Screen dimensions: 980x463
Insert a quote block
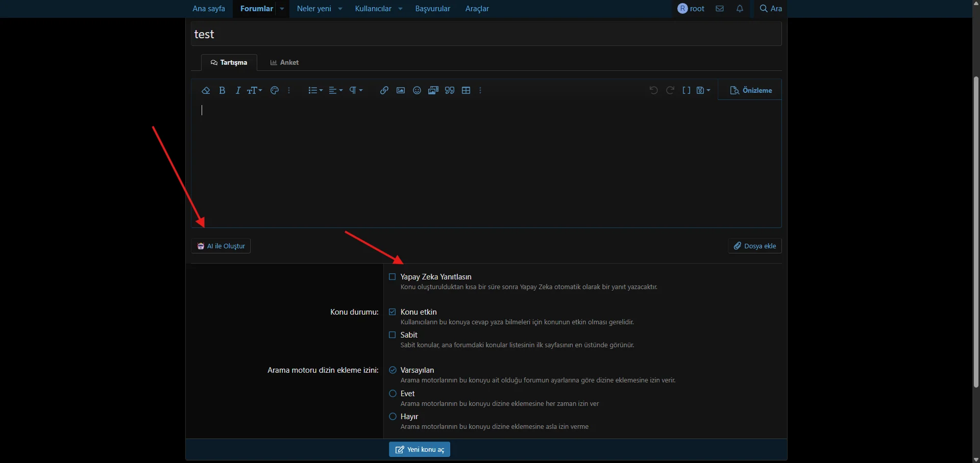tap(450, 90)
